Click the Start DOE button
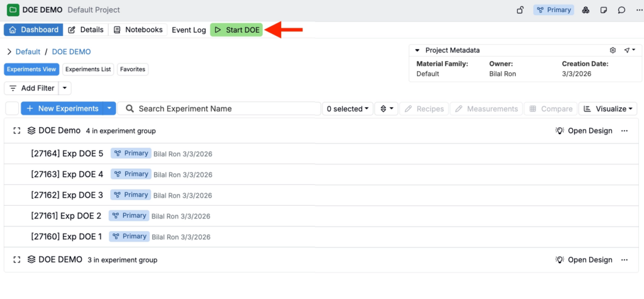The width and height of the screenshot is (644, 299). click(236, 30)
